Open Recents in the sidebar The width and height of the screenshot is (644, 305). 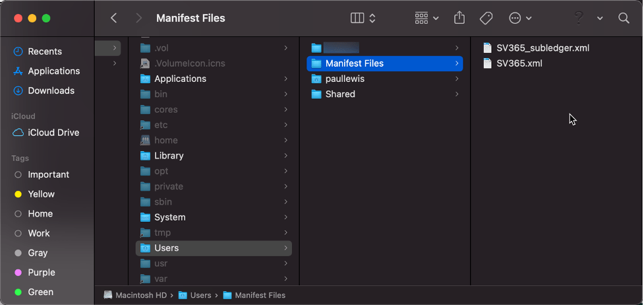[x=44, y=51]
